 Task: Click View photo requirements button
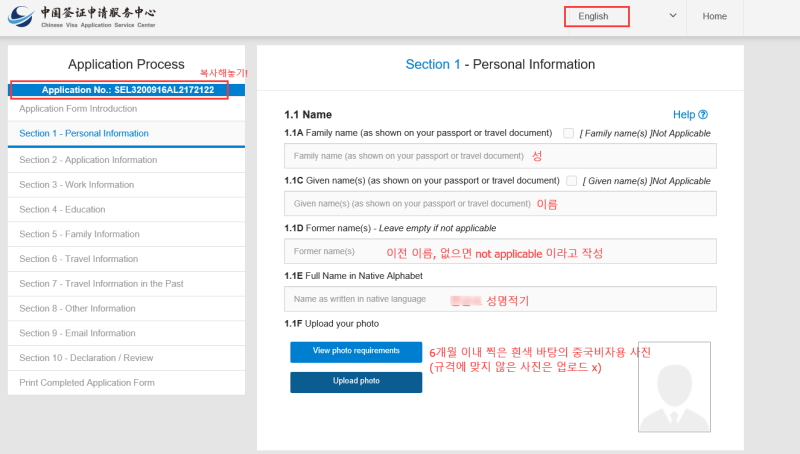[x=356, y=351]
